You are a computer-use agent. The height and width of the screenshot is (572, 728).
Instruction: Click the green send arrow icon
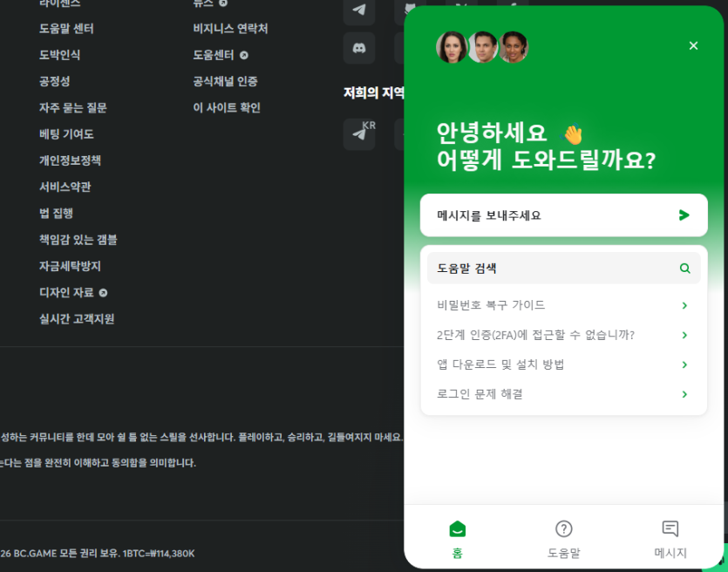coord(684,215)
